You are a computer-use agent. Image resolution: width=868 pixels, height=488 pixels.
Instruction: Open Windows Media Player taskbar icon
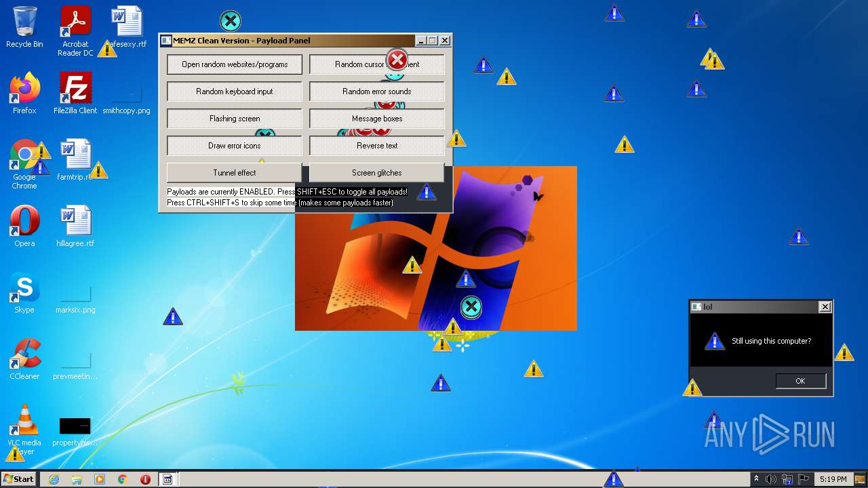tap(100, 479)
